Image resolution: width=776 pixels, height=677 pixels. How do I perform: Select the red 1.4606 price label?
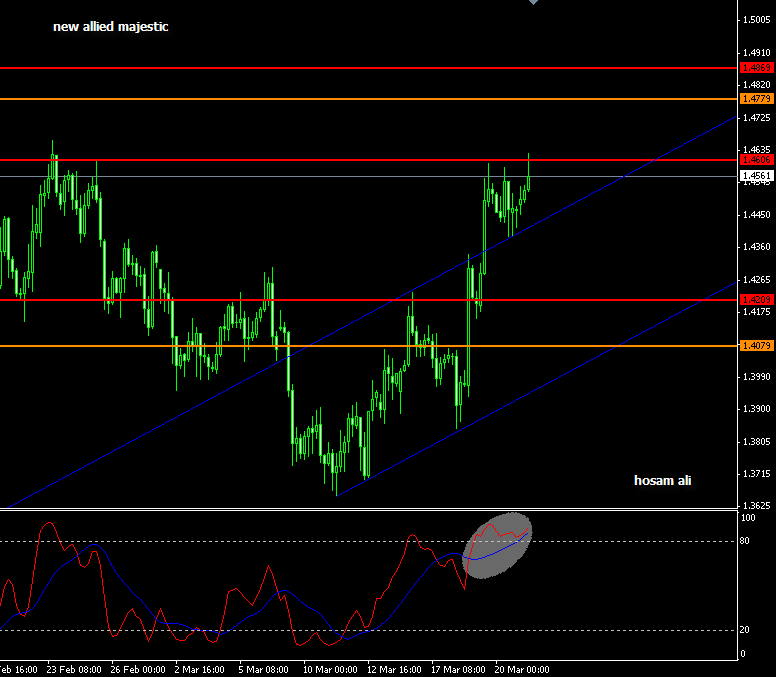click(755, 160)
